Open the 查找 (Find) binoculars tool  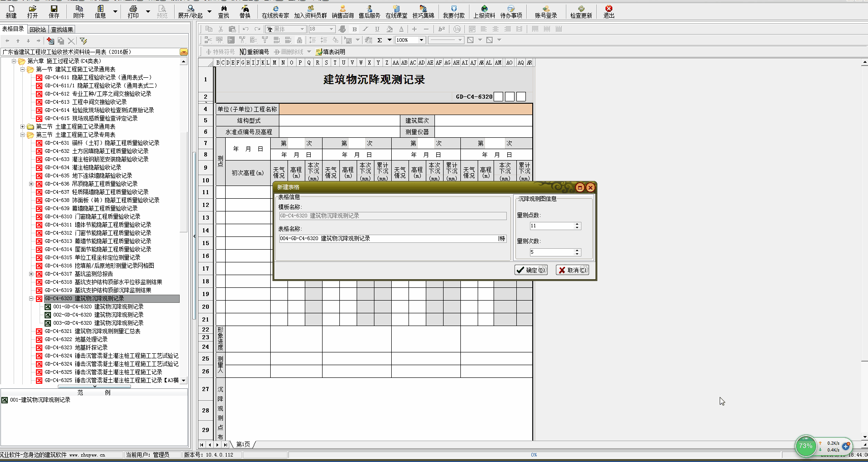pyautogui.click(x=223, y=11)
